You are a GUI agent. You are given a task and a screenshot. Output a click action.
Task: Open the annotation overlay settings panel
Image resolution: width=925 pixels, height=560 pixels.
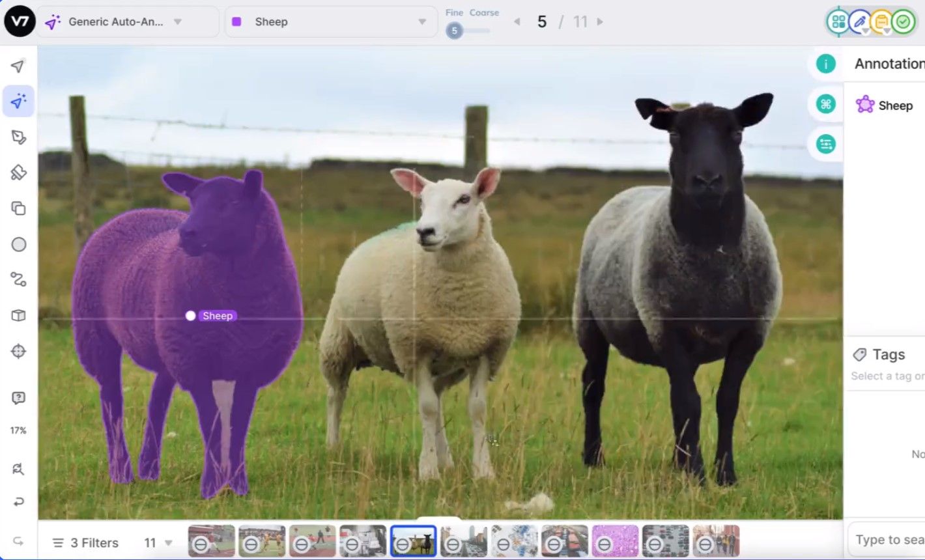[x=825, y=144]
